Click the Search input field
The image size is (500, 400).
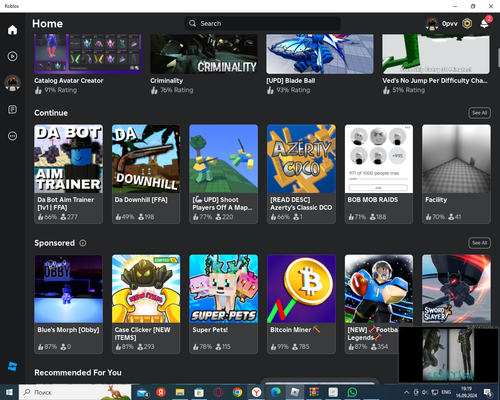263,23
